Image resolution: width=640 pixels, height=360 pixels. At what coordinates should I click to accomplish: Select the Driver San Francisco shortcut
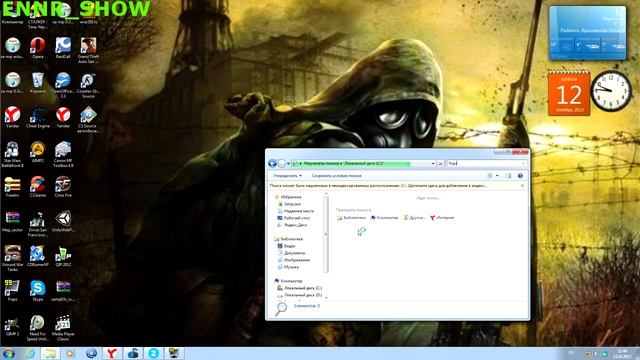pos(38,224)
